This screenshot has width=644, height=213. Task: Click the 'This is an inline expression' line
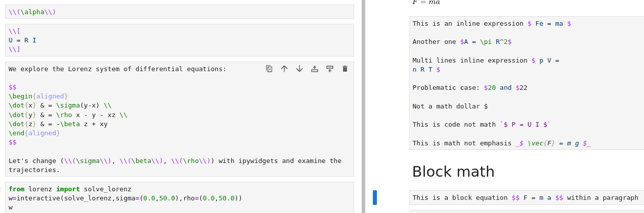point(492,24)
